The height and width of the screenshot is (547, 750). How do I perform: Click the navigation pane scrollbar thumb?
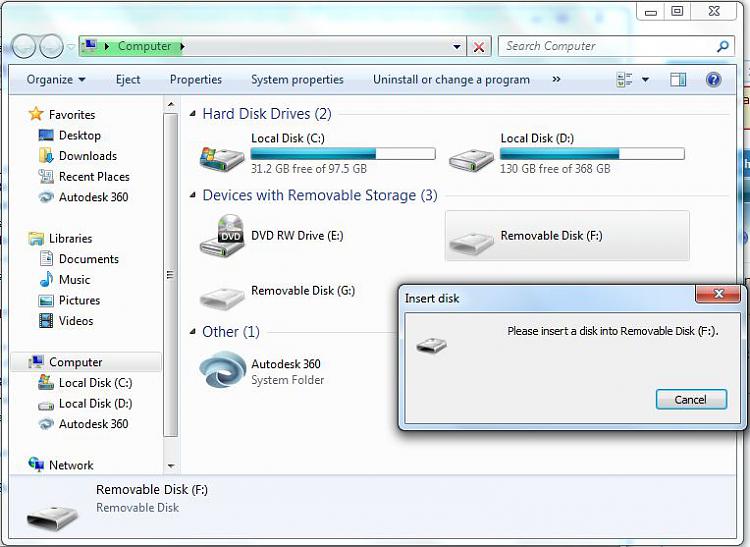click(x=171, y=275)
